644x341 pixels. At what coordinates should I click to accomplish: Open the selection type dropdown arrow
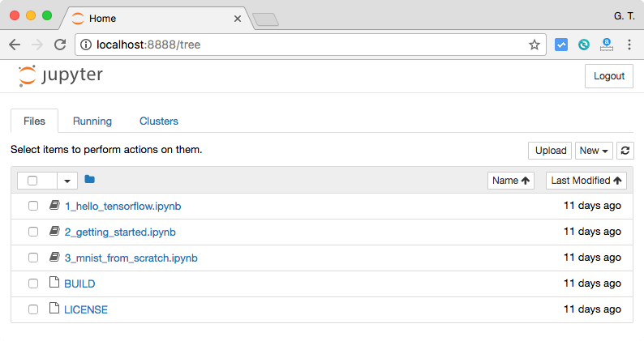coord(67,181)
